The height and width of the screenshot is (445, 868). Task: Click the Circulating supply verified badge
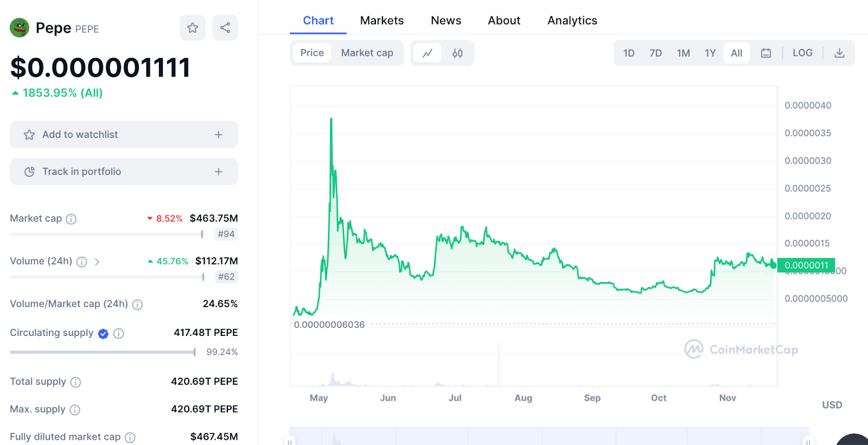(x=103, y=334)
